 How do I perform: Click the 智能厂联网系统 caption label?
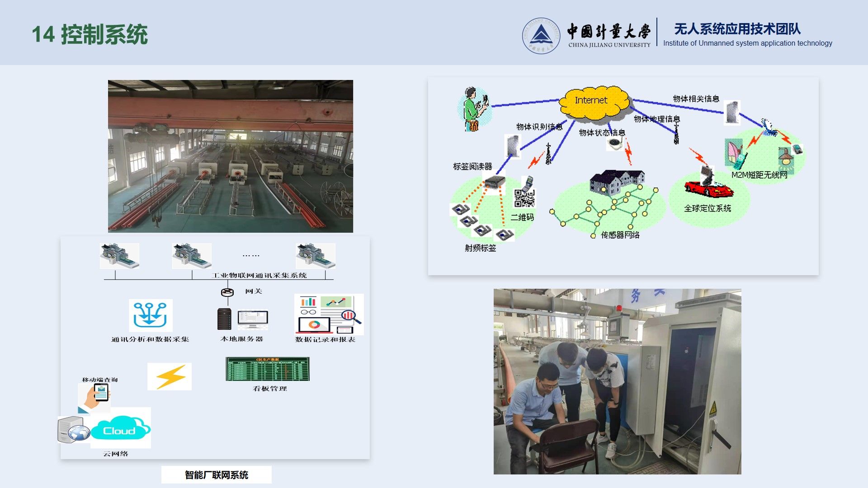click(x=216, y=475)
